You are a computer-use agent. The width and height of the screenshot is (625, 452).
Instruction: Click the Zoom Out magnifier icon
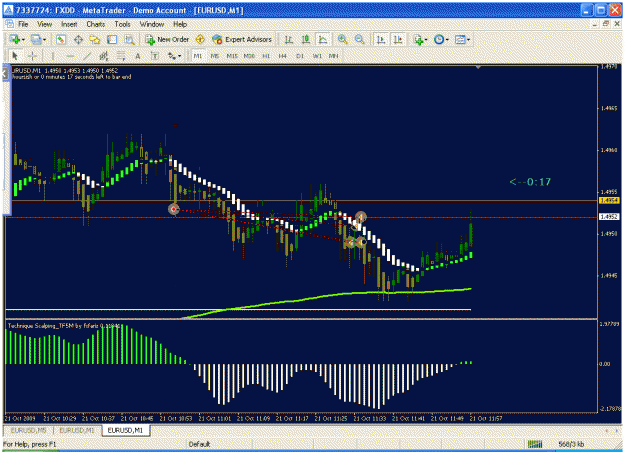pyautogui.click(x=360, y=39)
